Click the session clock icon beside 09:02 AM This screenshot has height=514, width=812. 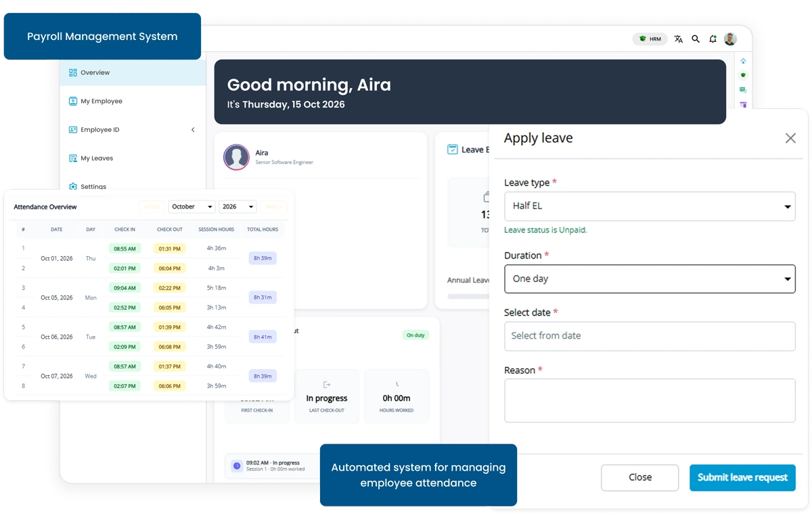point(237,466)
